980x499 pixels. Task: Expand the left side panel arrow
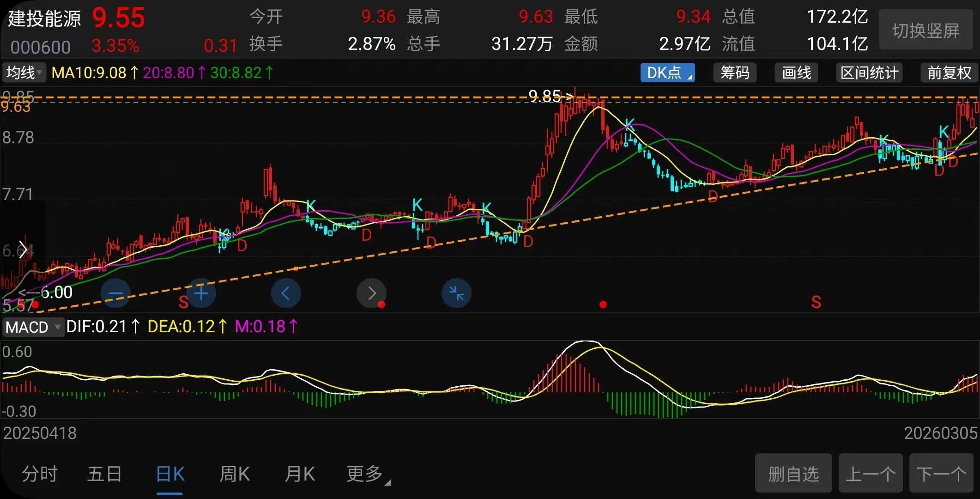(x=22, y=249)
